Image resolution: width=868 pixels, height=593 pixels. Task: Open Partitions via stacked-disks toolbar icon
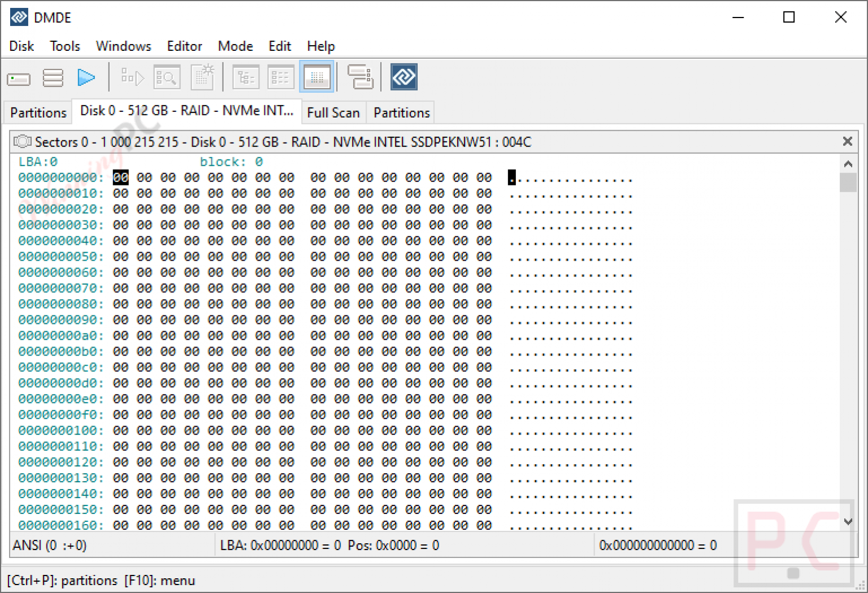pos(53,77)
